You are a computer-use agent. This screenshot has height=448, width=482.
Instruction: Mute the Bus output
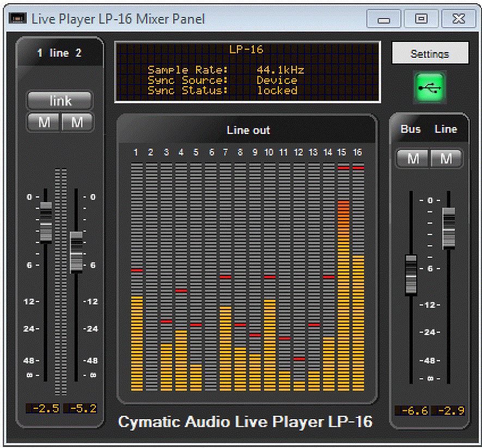click(x=412, y=158)
